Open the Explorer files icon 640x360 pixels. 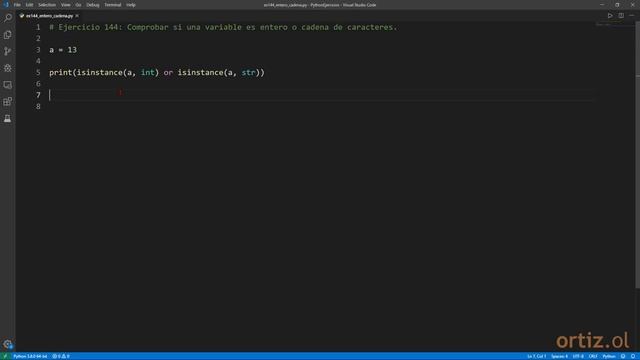coord(7,35)
